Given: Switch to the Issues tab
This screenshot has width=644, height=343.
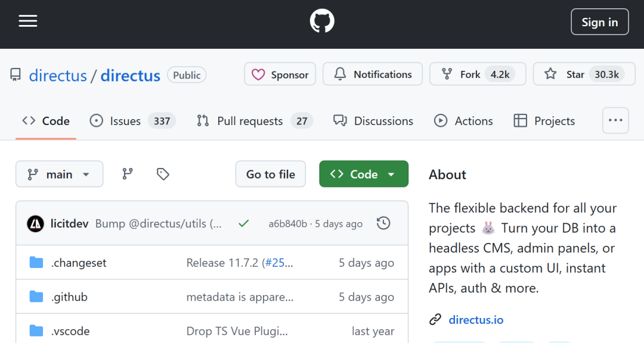Looking at the screenshot, I should tap(125, 121).
